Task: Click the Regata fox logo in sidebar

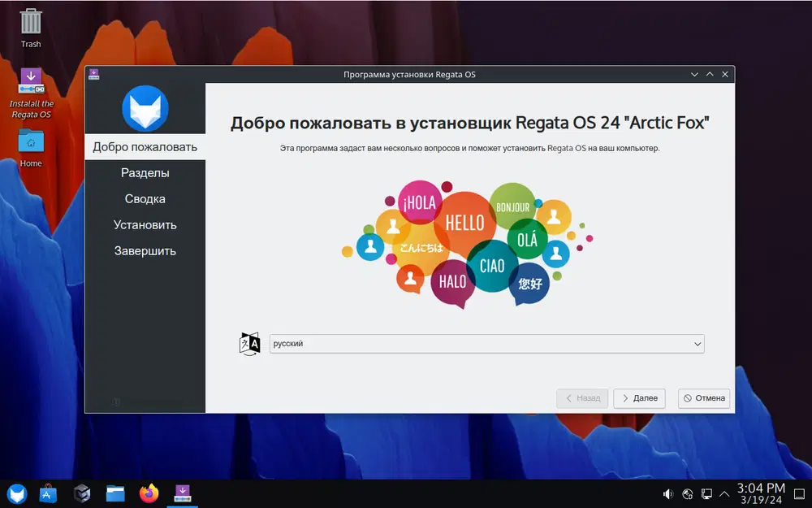Action: 145,108
